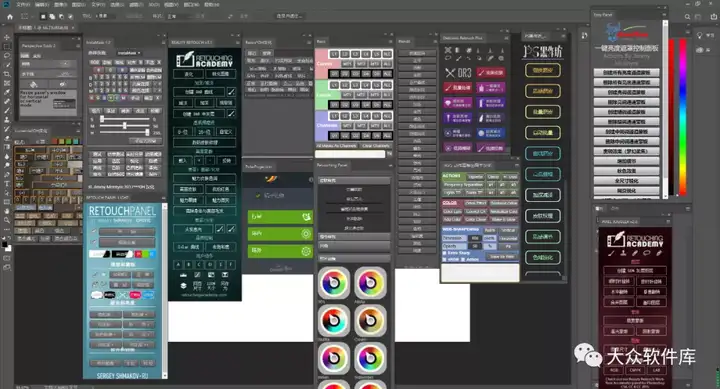The height and width of the screenshot is (389, 720).
Task: Open the 图像 menu
Action: point(61,5)
